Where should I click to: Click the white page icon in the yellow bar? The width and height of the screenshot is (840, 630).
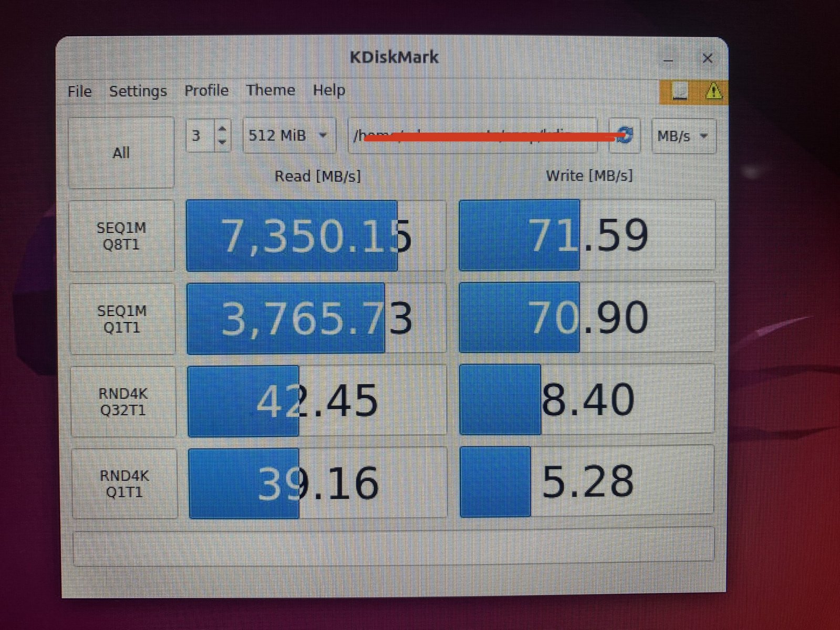(x=680, y=91)
